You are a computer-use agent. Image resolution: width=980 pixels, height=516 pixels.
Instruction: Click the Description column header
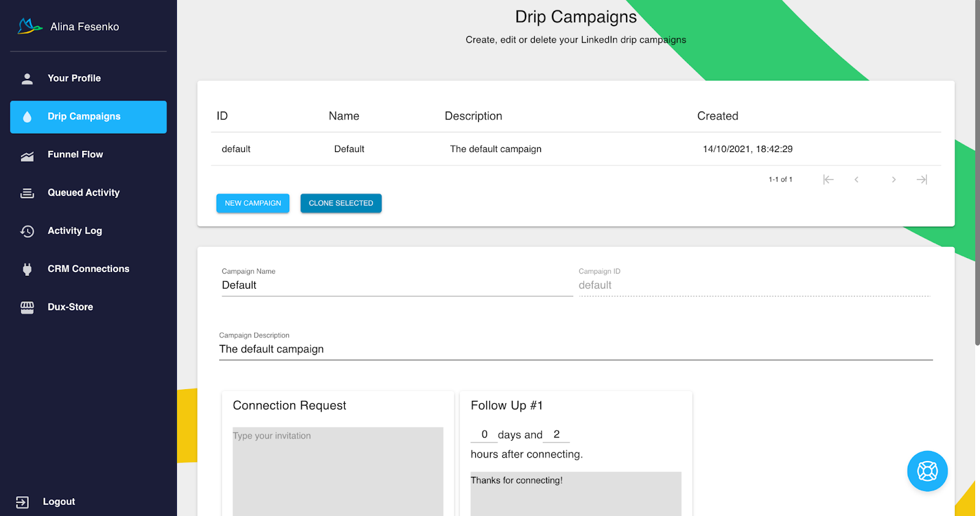coord(473,116)
